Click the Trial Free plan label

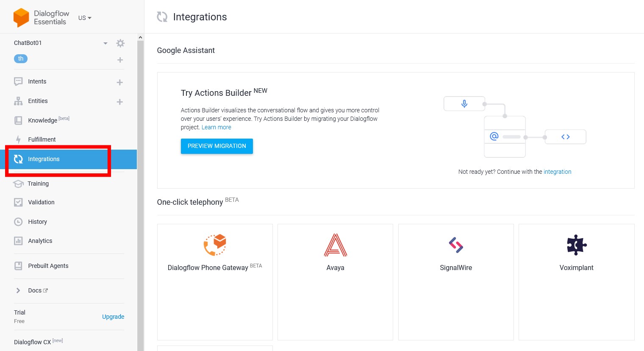pyautogui.click(x=19, y=317)
